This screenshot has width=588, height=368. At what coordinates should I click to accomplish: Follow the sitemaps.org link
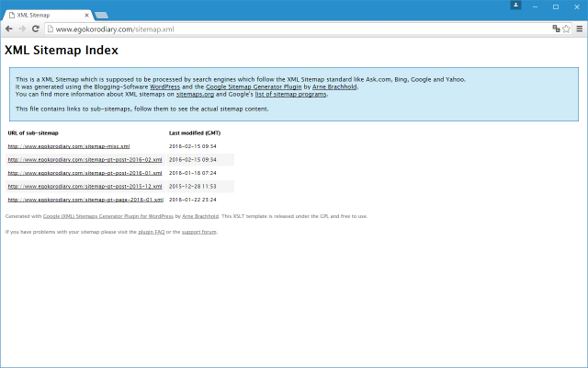click(195, 94)
